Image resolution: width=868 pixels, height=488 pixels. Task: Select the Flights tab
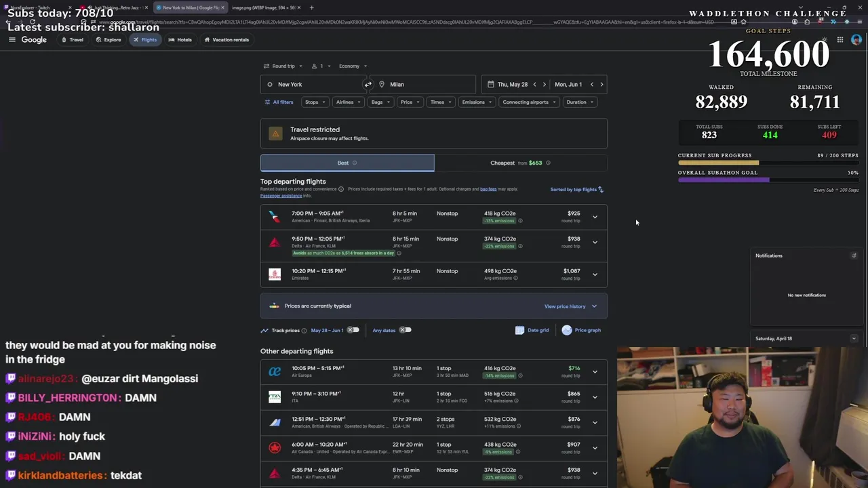(x=144, y=40)
